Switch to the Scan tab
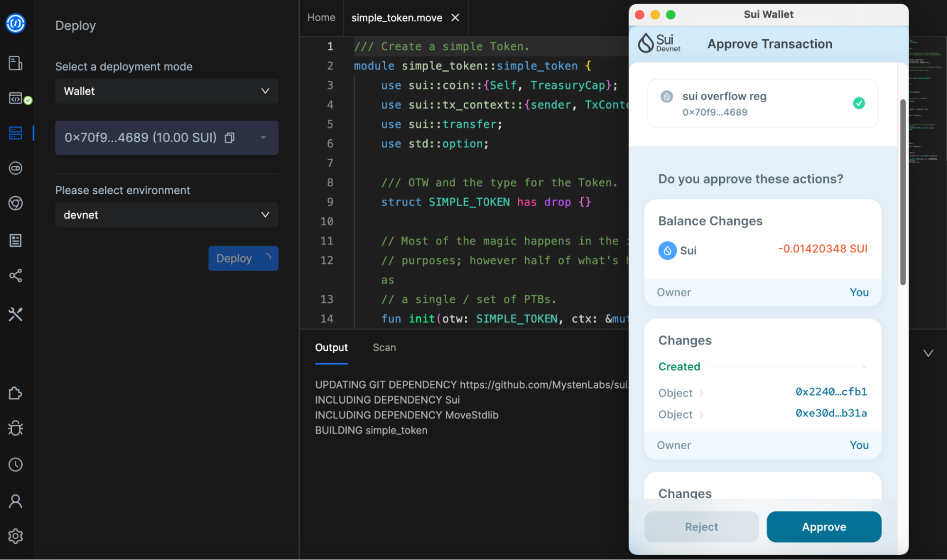The height and width of the screenshot is (560, 947). coord(384,347)
